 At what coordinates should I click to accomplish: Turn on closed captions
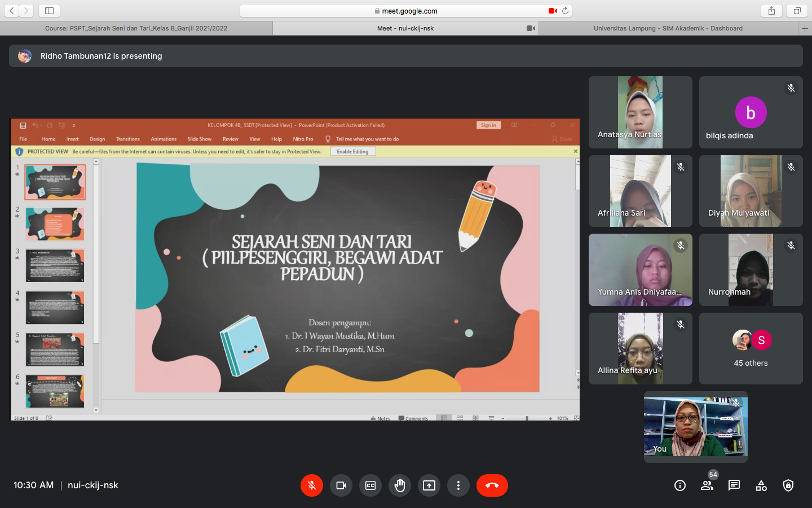coord(370,485)
